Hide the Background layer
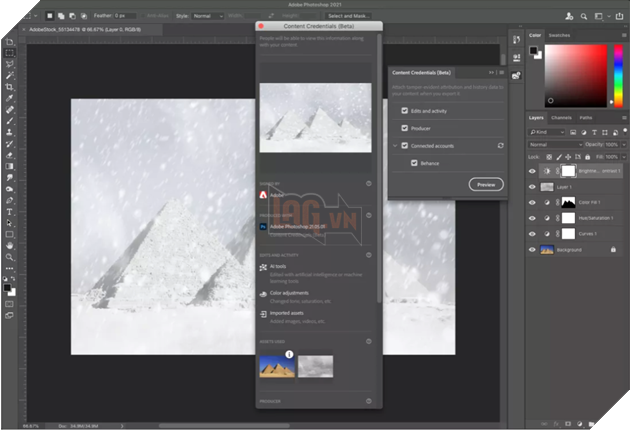The width and height of the screenshot is (630, 430). point(532,250)
